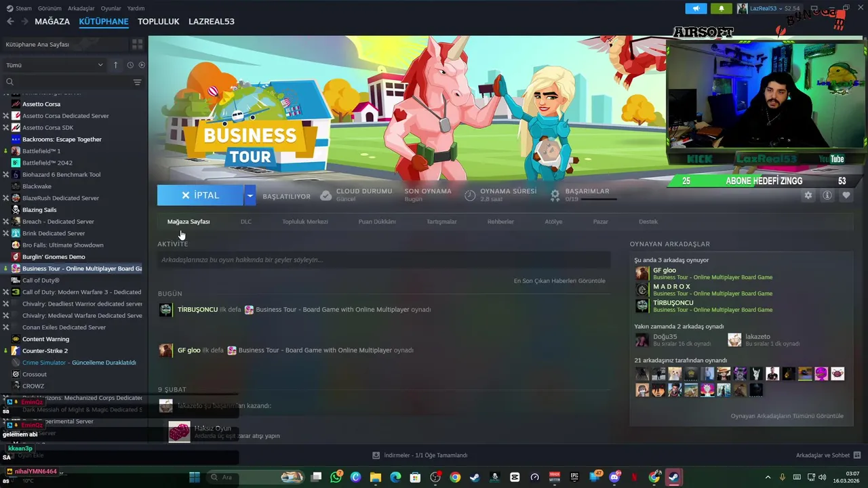Click the recent activity clock filter icon
Viewport: 868px width, 488px height.
[x=130, y=65]
